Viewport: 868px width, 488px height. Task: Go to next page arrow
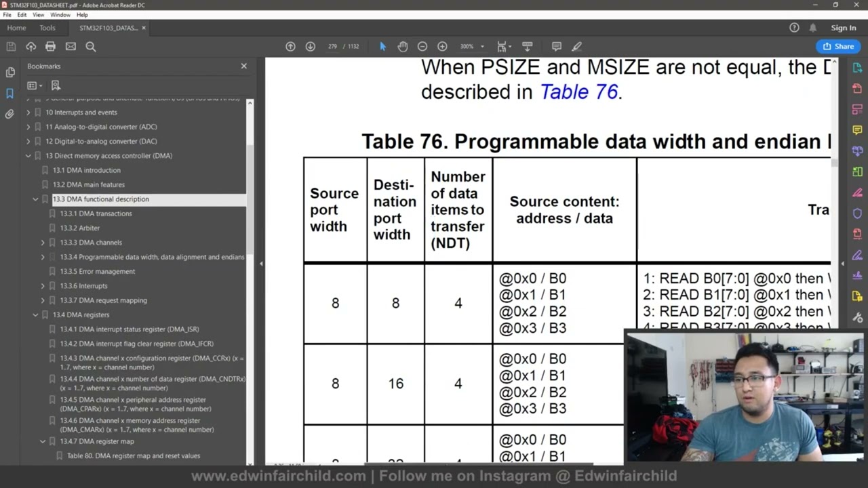pyautogui.click(x=310, y=46)
